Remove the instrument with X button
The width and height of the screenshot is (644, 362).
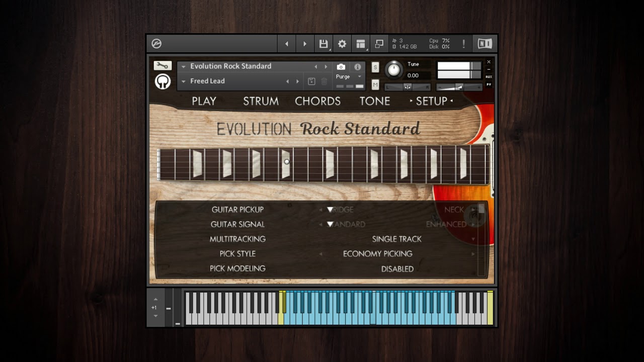point(489,62)
